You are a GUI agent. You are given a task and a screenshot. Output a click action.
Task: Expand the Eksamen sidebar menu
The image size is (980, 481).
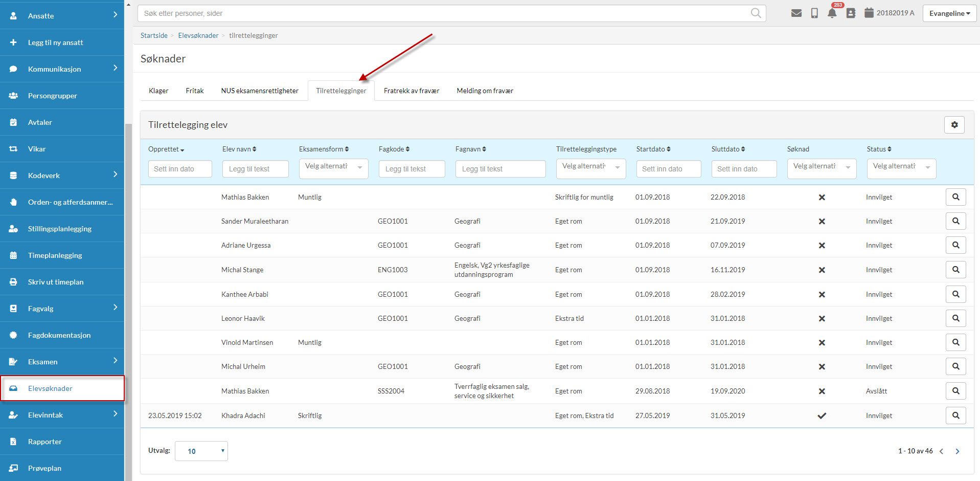tap(115, 361)
